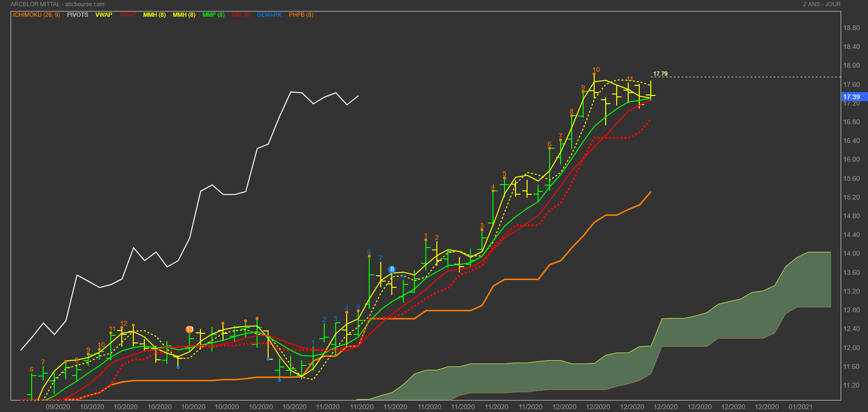Click the green MMP (8) legend label
Viewport: 868px width, 412px height.
213,15
